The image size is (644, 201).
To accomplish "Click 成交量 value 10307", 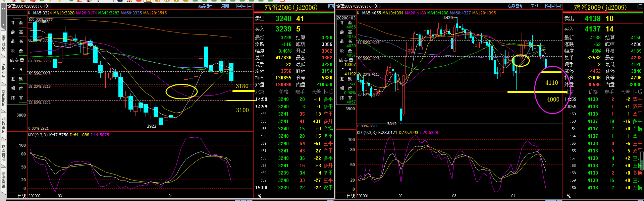I will point(350,65).
